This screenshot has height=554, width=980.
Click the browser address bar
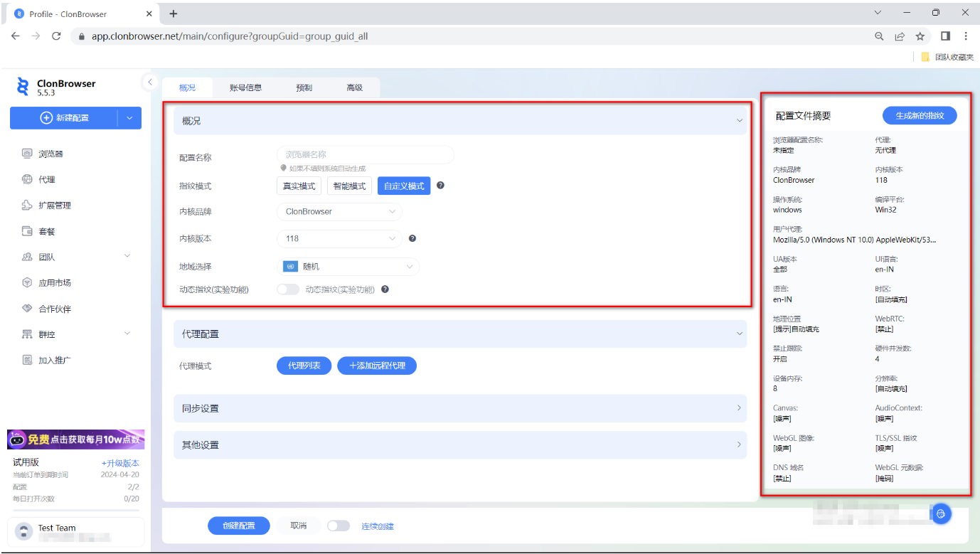point(469,36)
